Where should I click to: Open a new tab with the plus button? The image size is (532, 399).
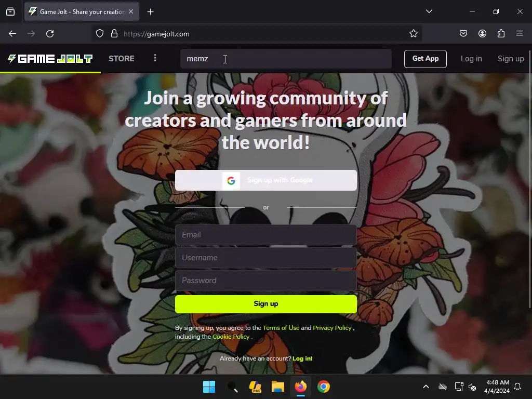[x=151, y=12]
